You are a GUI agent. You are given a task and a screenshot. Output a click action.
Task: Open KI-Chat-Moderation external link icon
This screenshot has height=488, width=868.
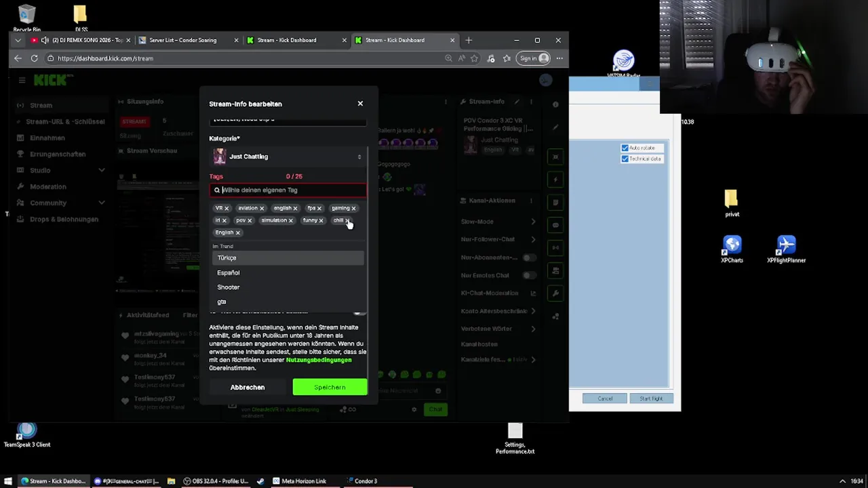point(533,293)
